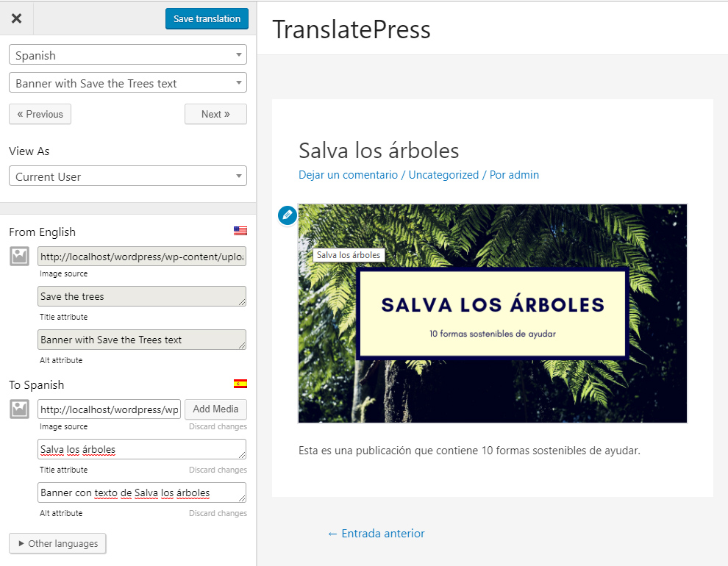Open the Entrada anterior link
Viewport: 728px width, 566px height.
point(376,534)
